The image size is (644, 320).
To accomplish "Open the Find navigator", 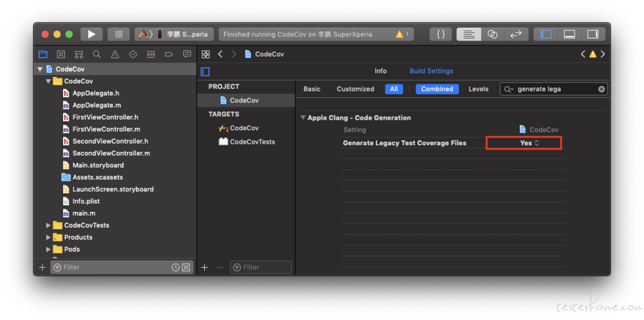I will point(97,54).
